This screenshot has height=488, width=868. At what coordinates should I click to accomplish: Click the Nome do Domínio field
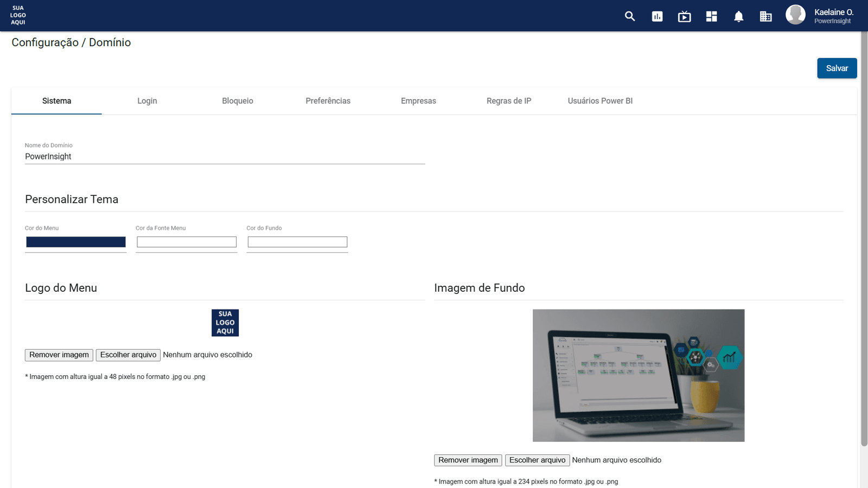pos(225,157)
